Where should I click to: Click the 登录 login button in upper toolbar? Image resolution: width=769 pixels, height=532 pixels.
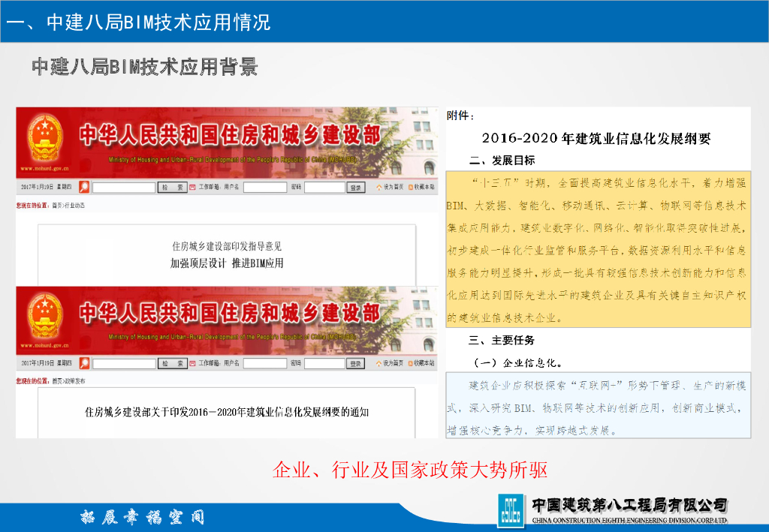(356, 187)
